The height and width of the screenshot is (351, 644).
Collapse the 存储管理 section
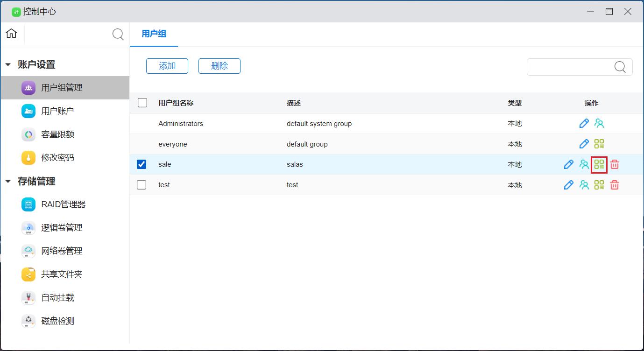pyautogui.click(x=8, y=182)
